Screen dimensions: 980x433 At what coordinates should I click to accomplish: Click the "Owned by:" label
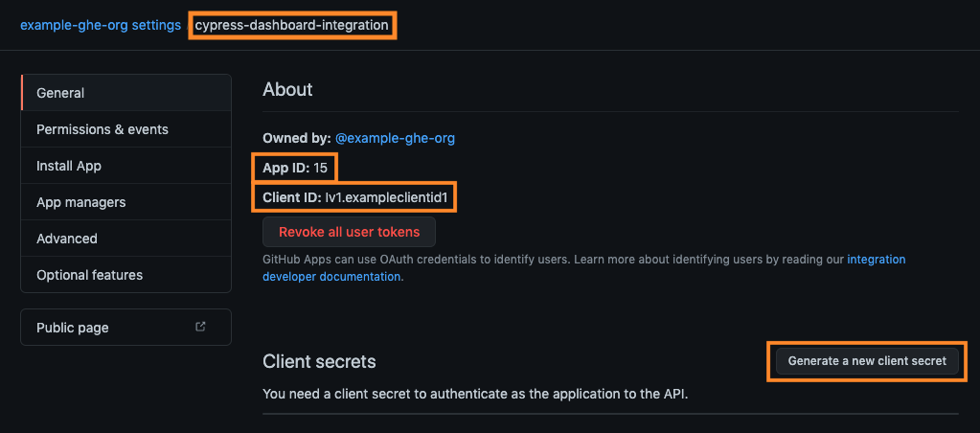click(x=297, y=138)
